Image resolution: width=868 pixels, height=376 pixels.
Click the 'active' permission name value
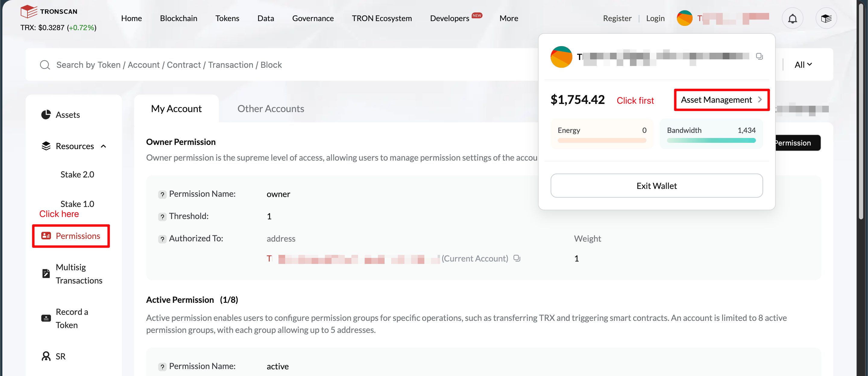278,367
